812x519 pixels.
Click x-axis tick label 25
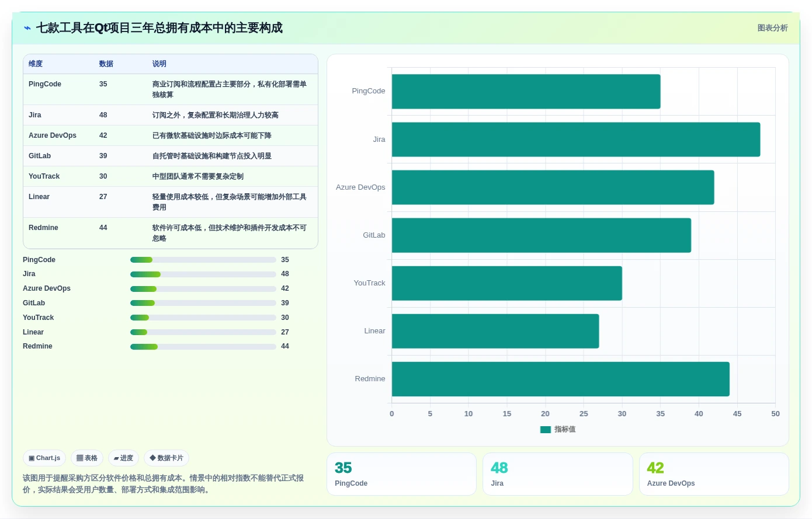click(x=584, y=414)
